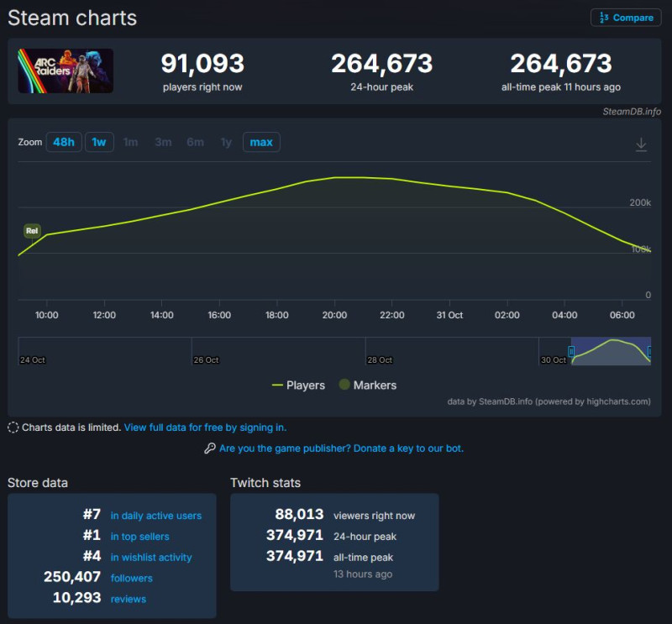Click the right navigator range handle
Viewport: 672px width, 624px height.
pos(649,351)
